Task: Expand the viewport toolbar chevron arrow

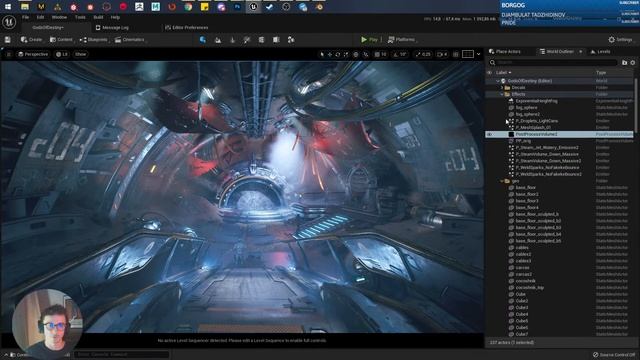Action: [x=478, y=54]
